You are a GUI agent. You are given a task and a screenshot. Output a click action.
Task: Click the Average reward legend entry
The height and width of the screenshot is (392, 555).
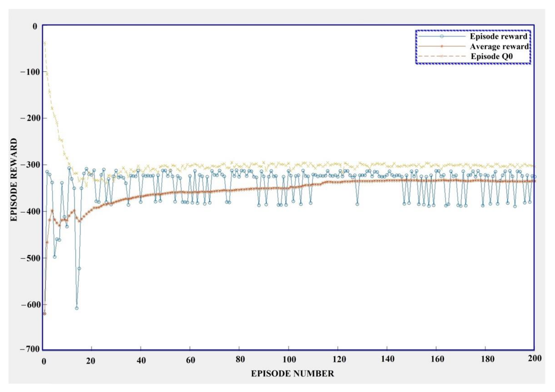click(x=499, y=46)
